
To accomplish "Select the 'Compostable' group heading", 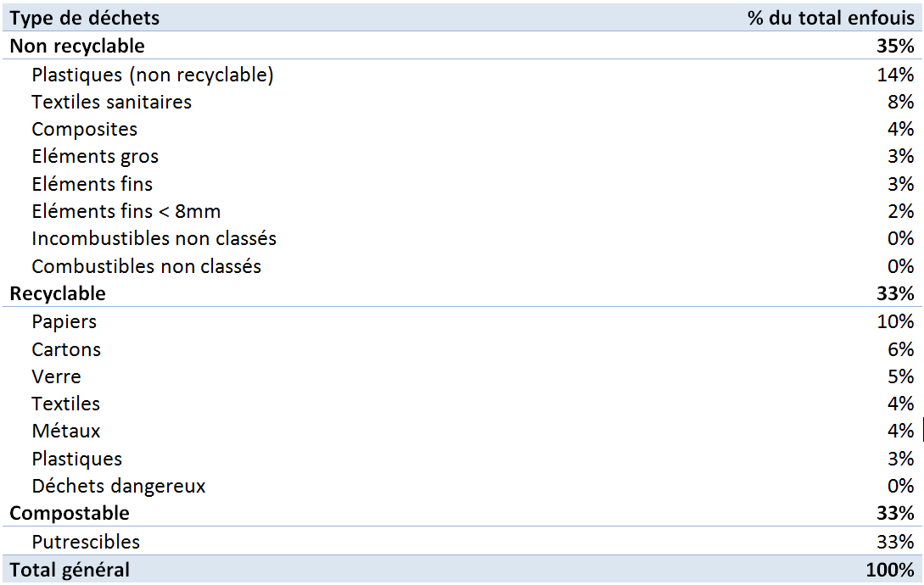I will [70, 513].
